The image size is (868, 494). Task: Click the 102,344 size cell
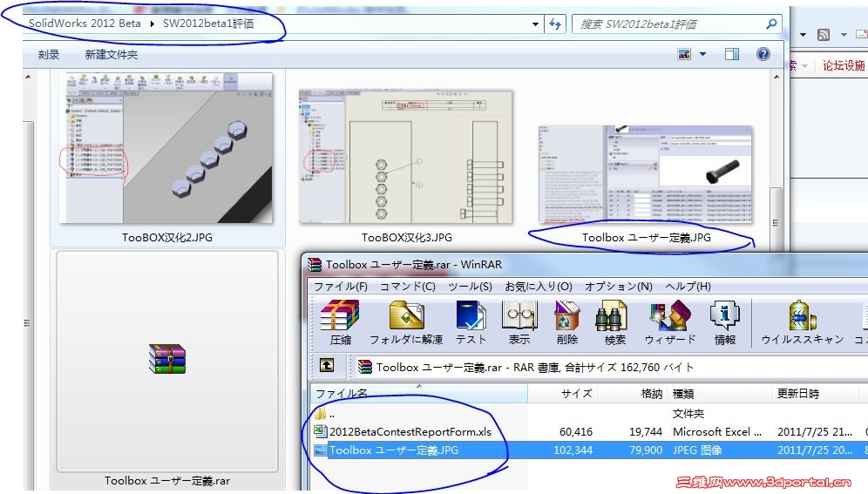point(573,450)
